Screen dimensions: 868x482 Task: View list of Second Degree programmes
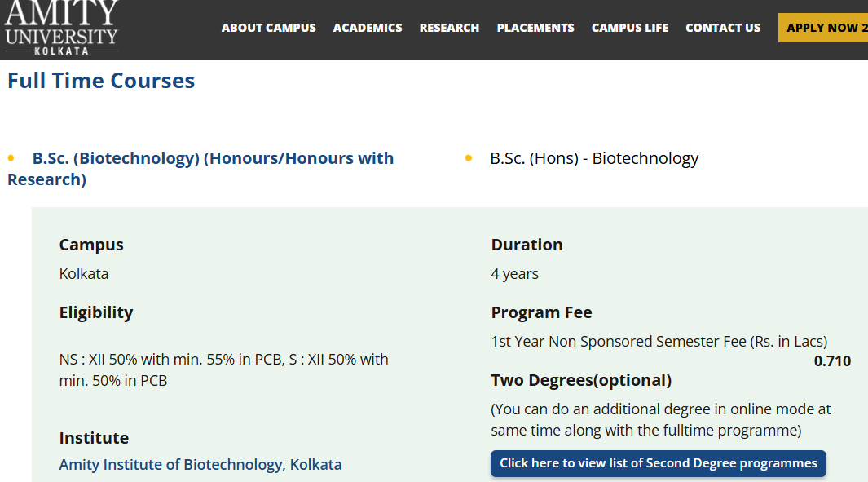tap(658, 463)
